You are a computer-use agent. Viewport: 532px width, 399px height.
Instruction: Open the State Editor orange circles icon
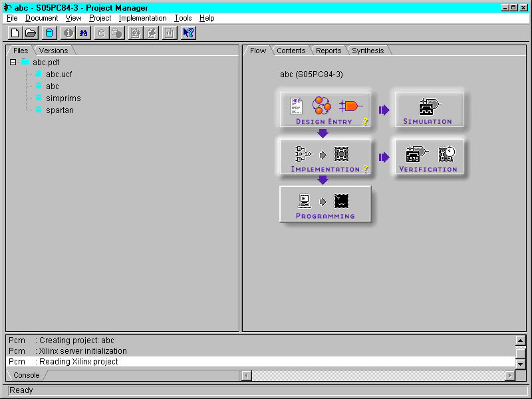tap(321, 105)
